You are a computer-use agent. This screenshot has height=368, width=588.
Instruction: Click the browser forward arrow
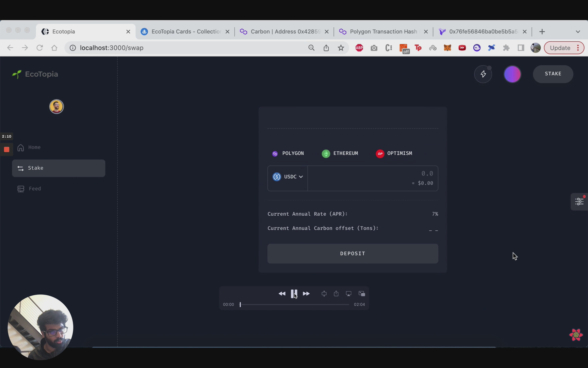(x=25, y=48)
